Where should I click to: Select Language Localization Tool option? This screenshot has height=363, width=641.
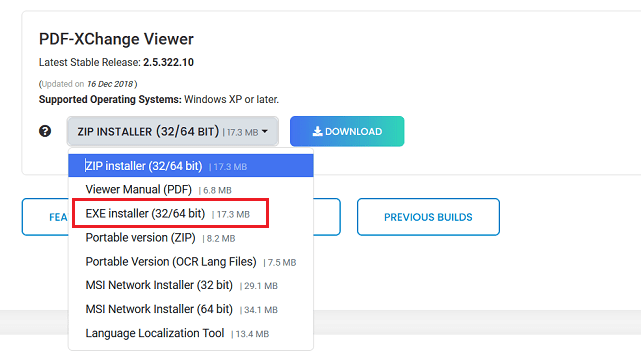coord(191,334)
